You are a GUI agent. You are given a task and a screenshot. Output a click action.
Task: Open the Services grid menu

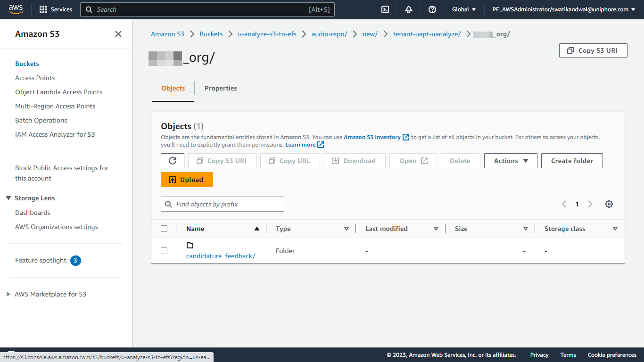(56, 9)
